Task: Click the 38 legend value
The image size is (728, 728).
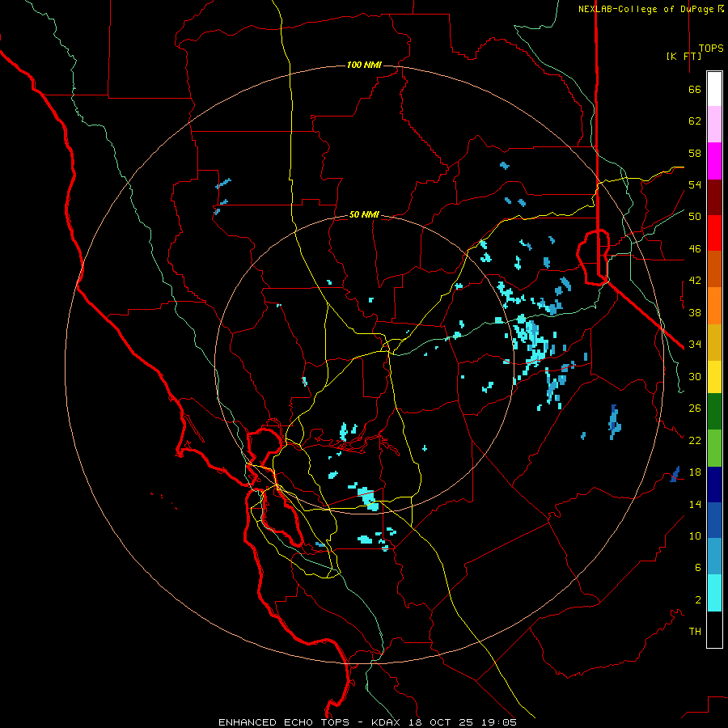Action: coord(695,312)
